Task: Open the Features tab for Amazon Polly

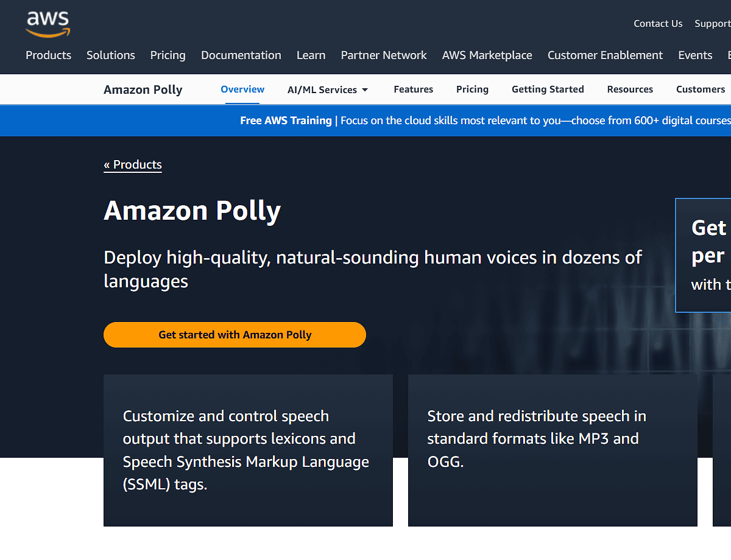Action: pos(413,89)
